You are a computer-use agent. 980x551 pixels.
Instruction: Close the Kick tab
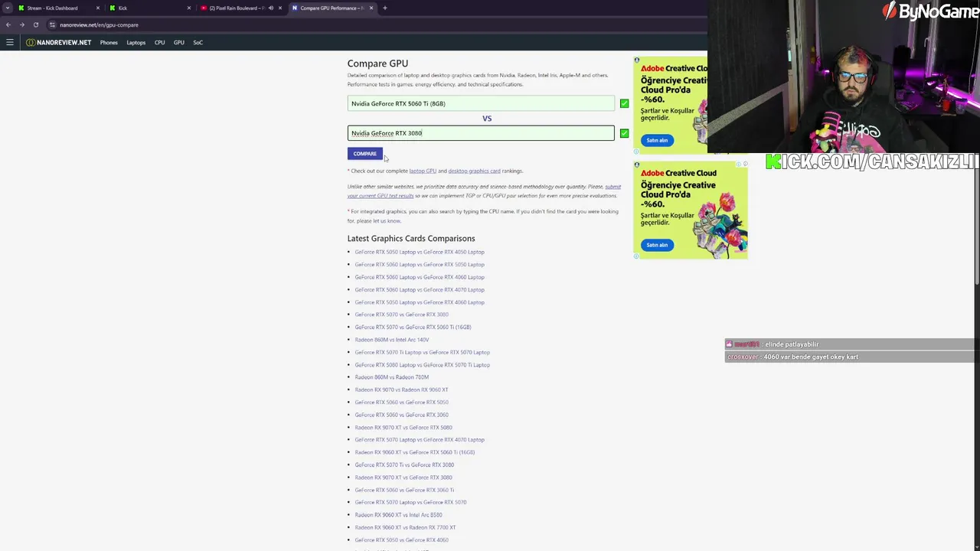(188, 8)
